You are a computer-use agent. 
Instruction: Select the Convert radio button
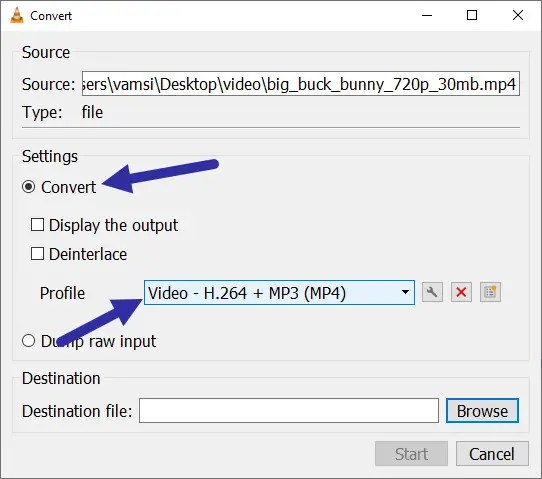tap(28, 187)
